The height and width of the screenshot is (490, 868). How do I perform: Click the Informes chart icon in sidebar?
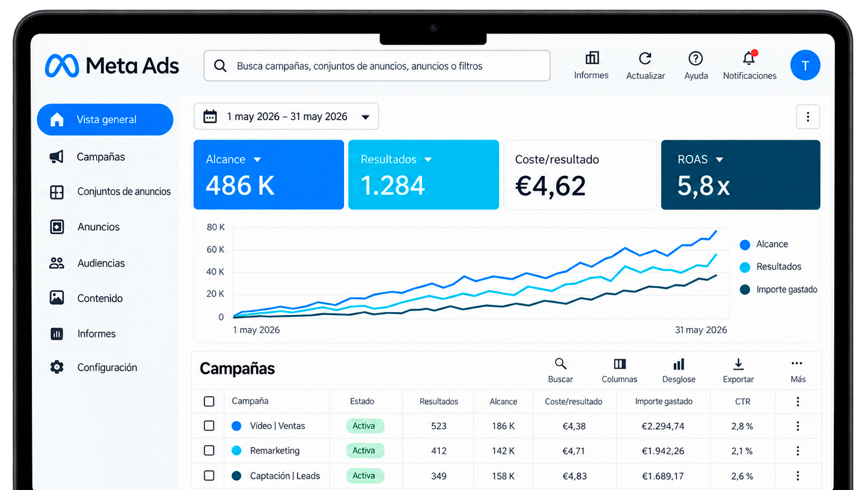pos(57,334)
